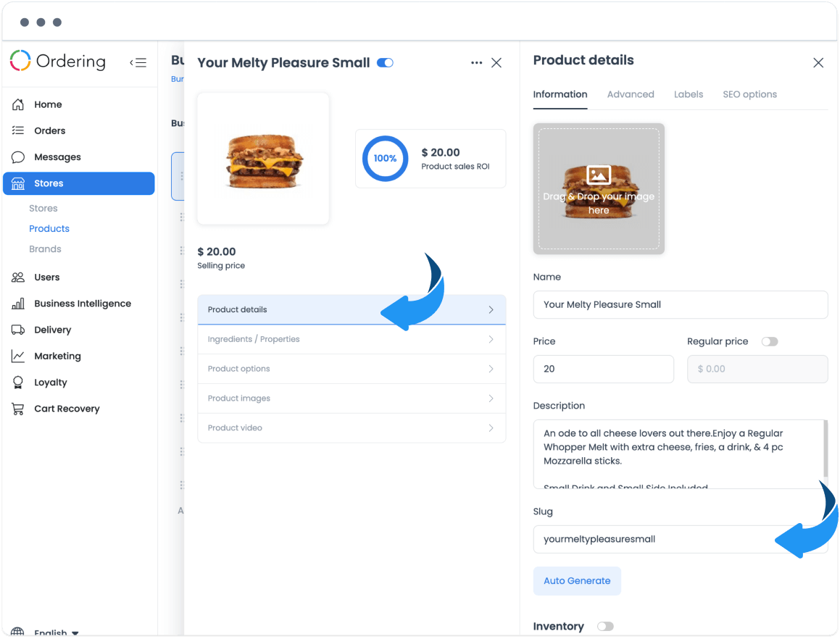Image resolution: width=840 pixels, height=639 pixels.
Task: Click the burger product thumbnail
Action: pyautogui.click(x=263, y=159)
